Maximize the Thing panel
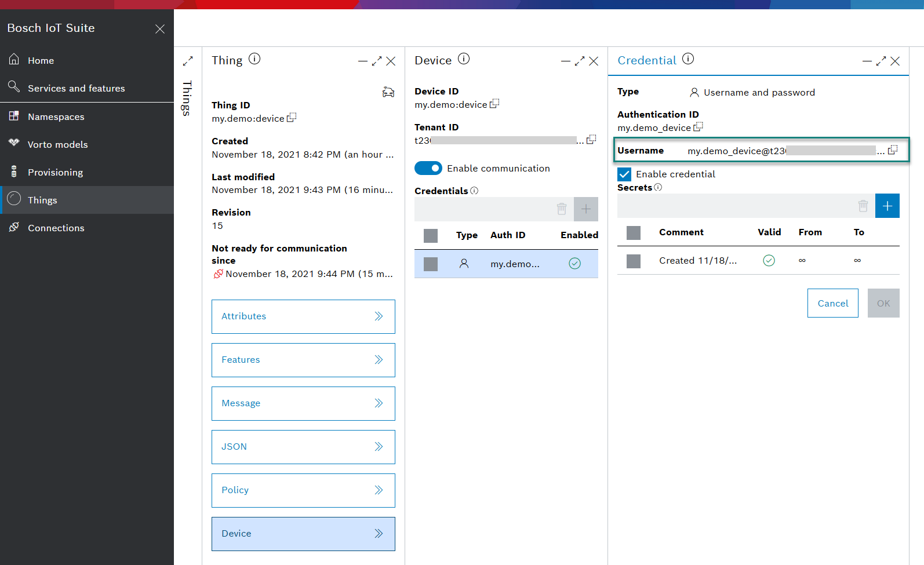924x565 pixels. click(377, 61)
